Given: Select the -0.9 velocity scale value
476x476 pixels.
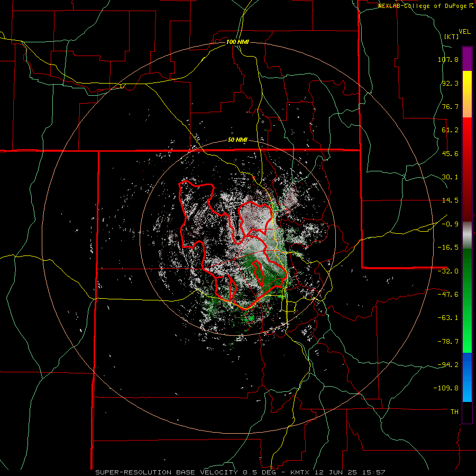Looking at the screenshot, I should 450,224.
